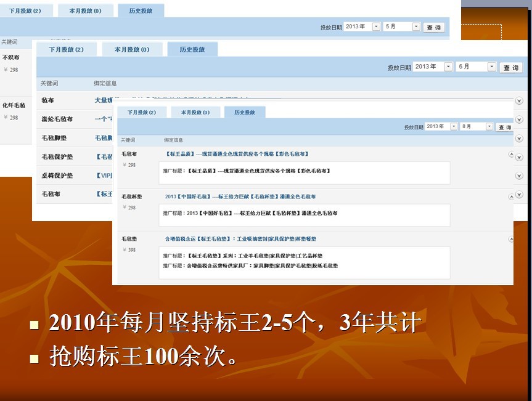The height and width of the screenshot is (401, 532).
Task: Select keyword 毛毡杯垫 in August window
Action: pyautogui.click(x=132, y=196)
